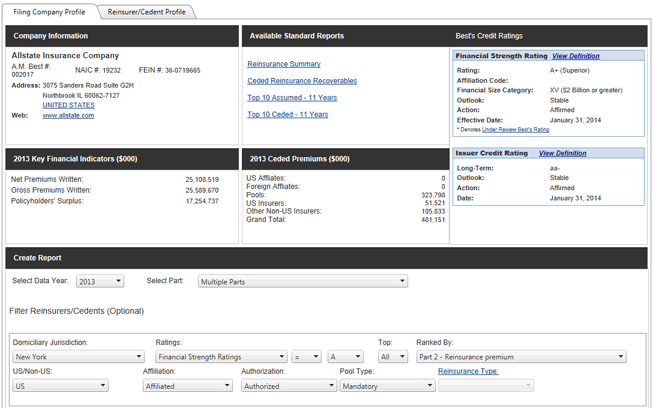Click Gross Premiums Written value 25,589,670
This screenshot has width=653, height=408.
coord(202,190)
